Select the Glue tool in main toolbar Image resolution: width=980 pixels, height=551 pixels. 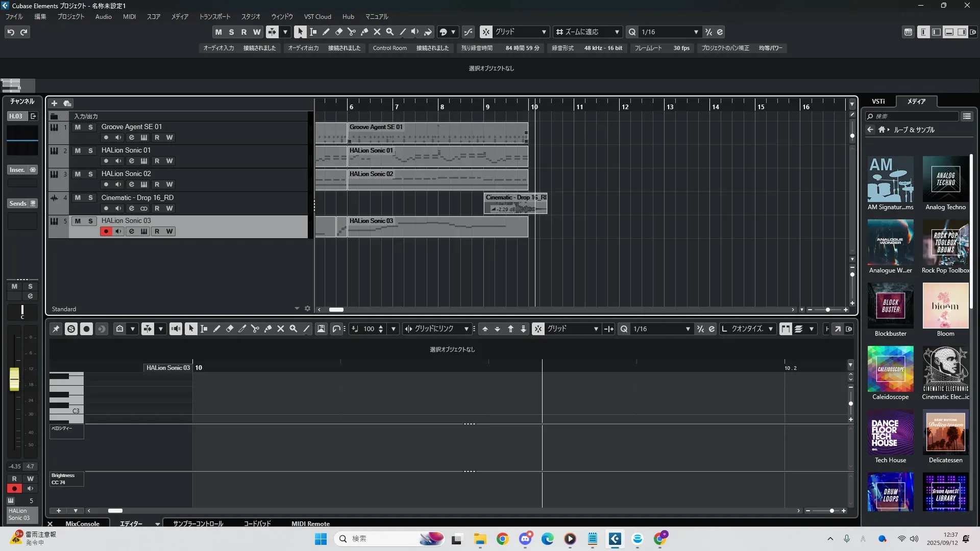[364, 32]
